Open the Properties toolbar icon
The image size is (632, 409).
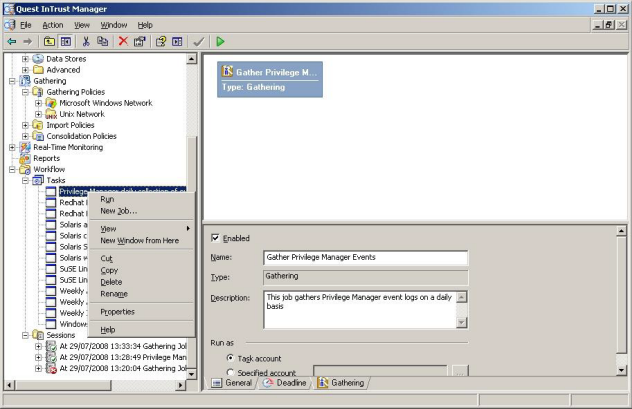coord(139,42)
